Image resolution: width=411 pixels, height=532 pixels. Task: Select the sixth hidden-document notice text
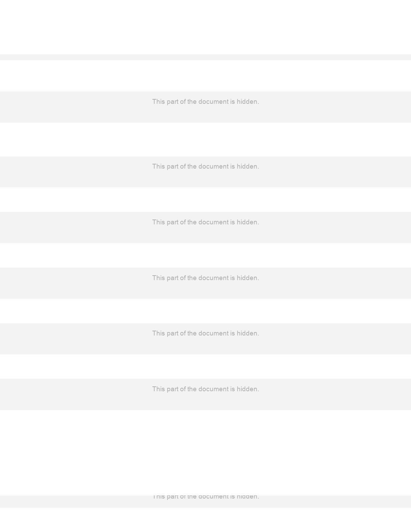click(x=205, y=389)
